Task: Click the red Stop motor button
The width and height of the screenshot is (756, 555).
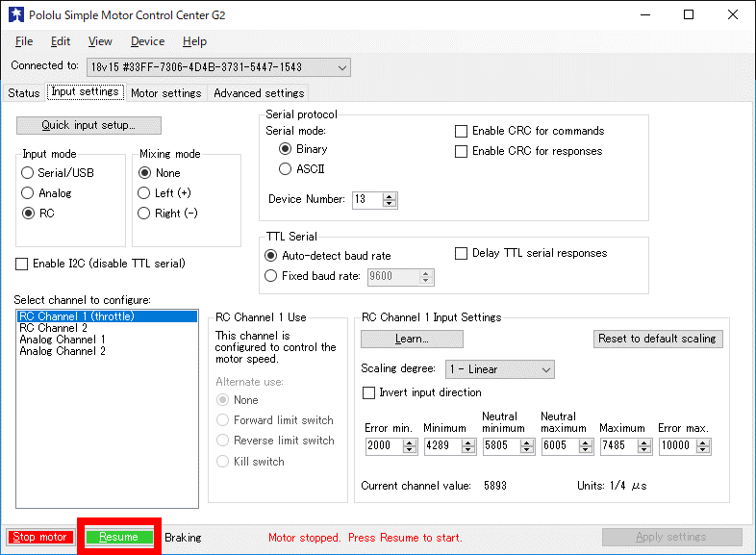Action: [x=40, y=537]
